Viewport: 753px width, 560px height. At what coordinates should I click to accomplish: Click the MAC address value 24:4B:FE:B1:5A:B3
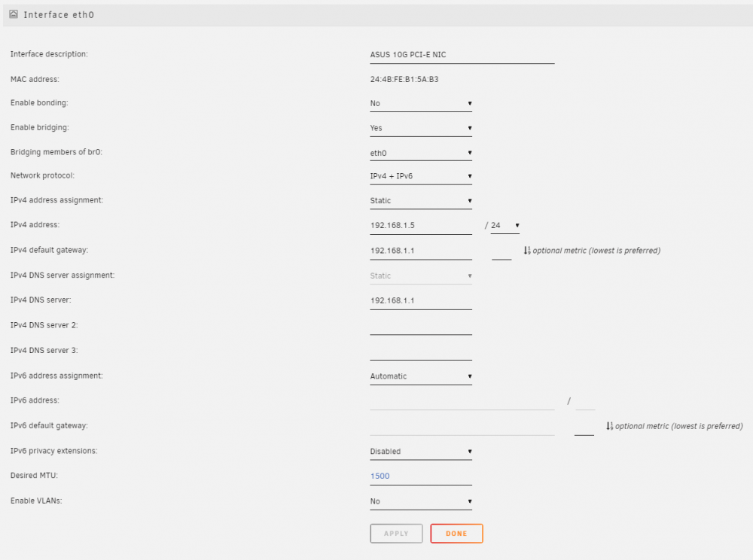[x=404, y=79]
